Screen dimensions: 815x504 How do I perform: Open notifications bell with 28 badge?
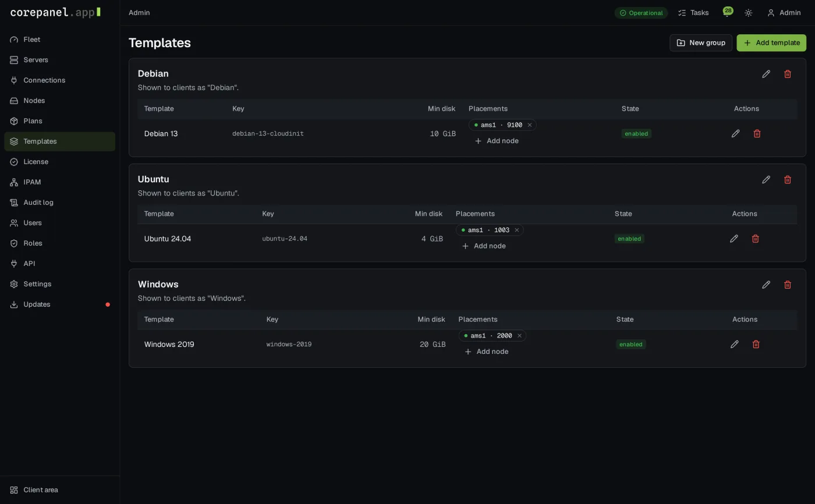727,12
